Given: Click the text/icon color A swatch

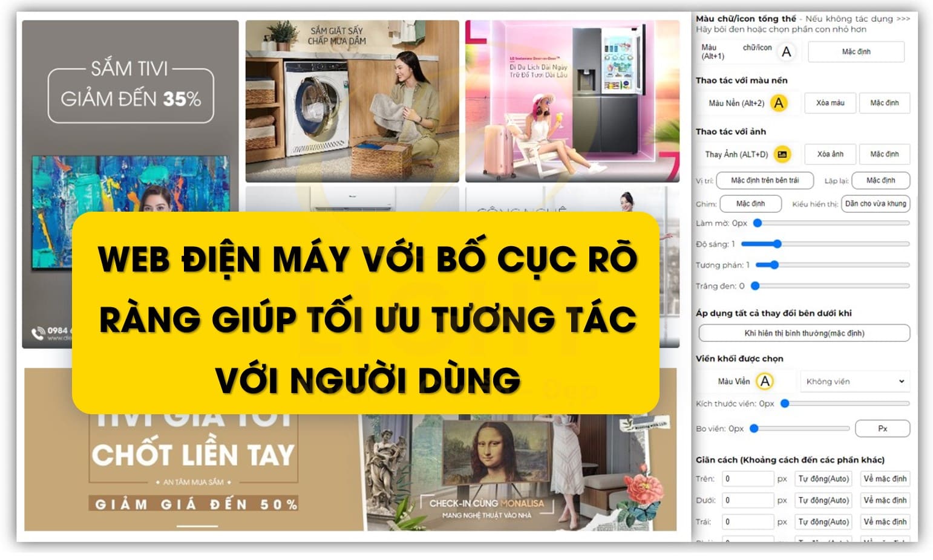Looking at the screenshot, I should point(786,52).
